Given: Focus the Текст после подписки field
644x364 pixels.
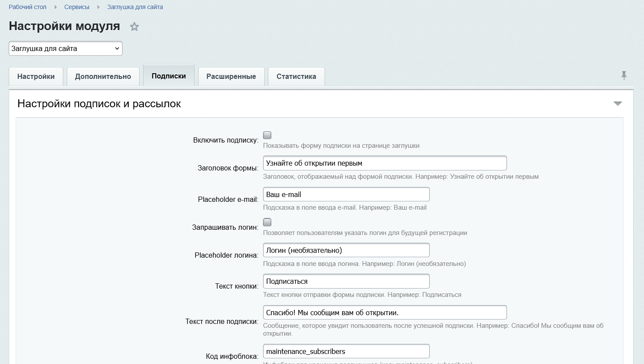Looking at the screenshot, I should click(x=385, y=313).
